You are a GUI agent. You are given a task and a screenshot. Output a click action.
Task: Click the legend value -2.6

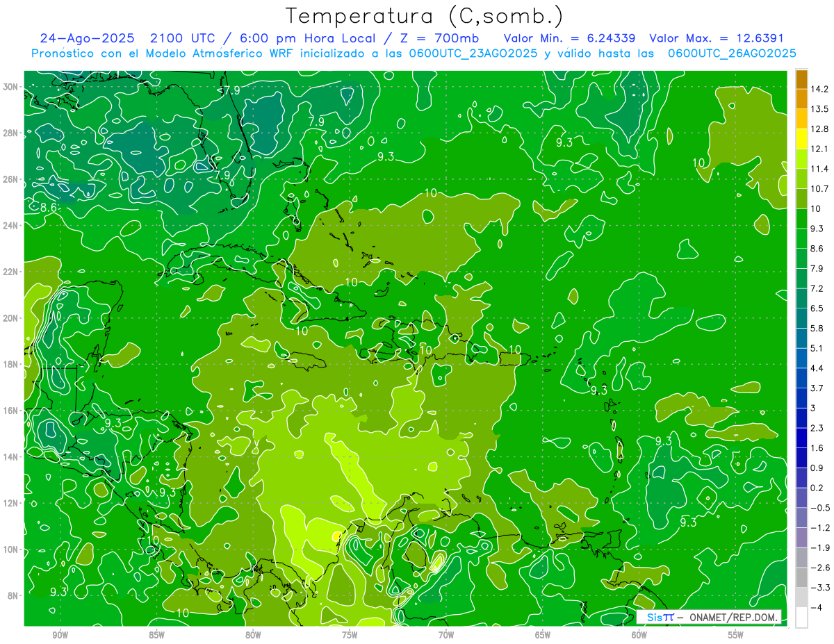click(x=819, y=568)
